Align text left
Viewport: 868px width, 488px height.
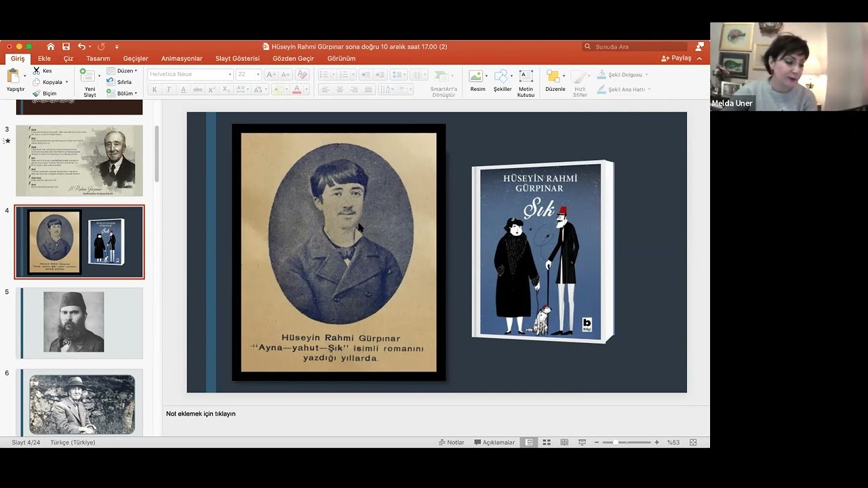click(325, 89)
